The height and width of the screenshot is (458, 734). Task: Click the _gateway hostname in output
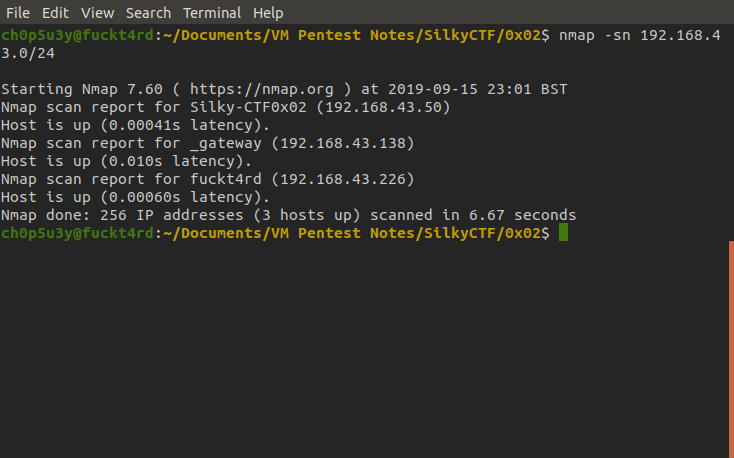(226, 143)
